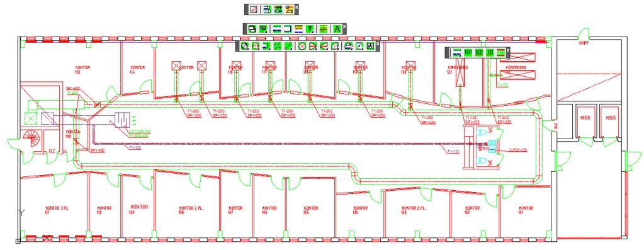
Task: Close the floating toolbar containing the A icon
Action: 344,26
